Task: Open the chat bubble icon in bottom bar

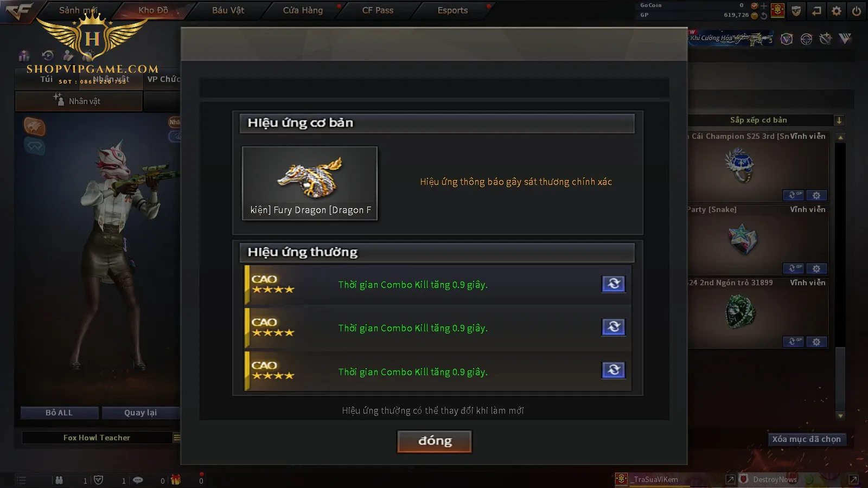Action: click(x=138, y=480)
